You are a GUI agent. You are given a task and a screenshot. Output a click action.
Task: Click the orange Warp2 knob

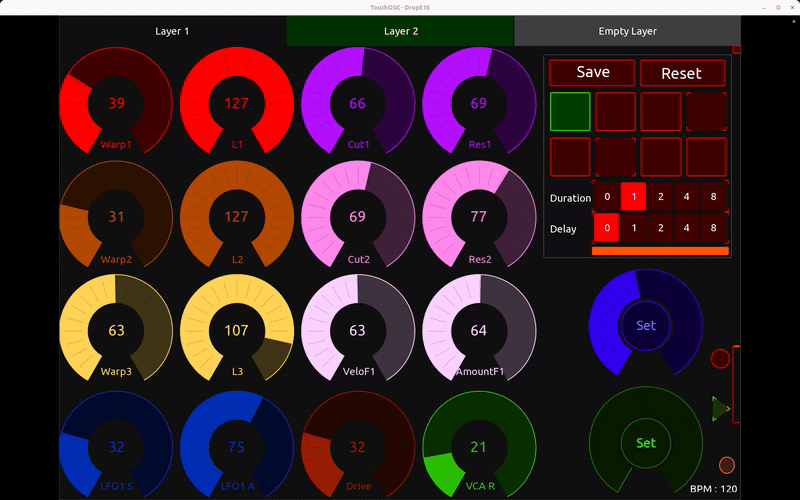tap(116, 214)
